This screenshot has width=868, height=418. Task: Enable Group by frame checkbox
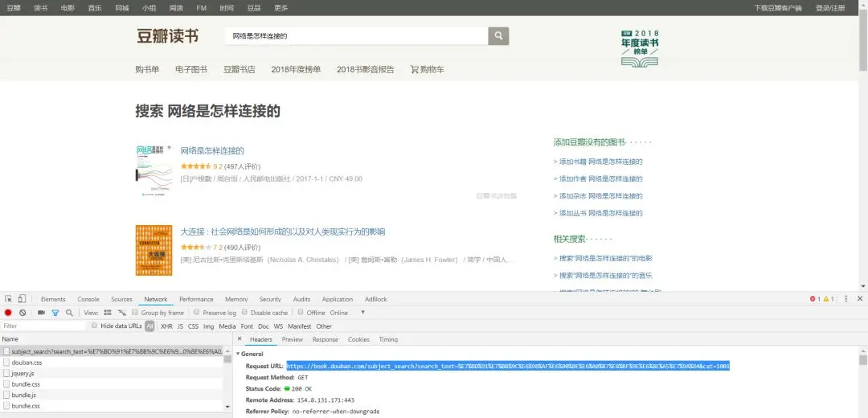point(135,312)
